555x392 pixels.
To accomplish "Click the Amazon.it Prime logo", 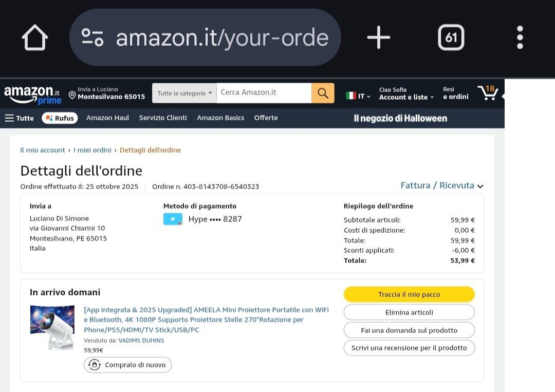I will [32, 94].
